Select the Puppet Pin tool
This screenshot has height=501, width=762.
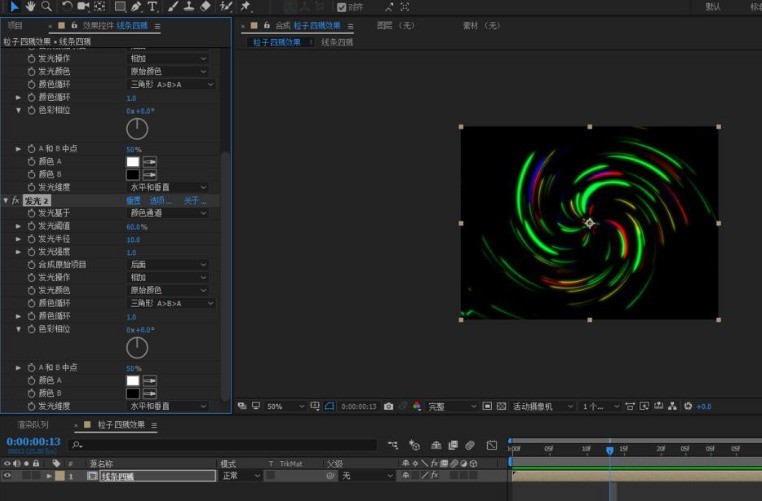[245, 6]
